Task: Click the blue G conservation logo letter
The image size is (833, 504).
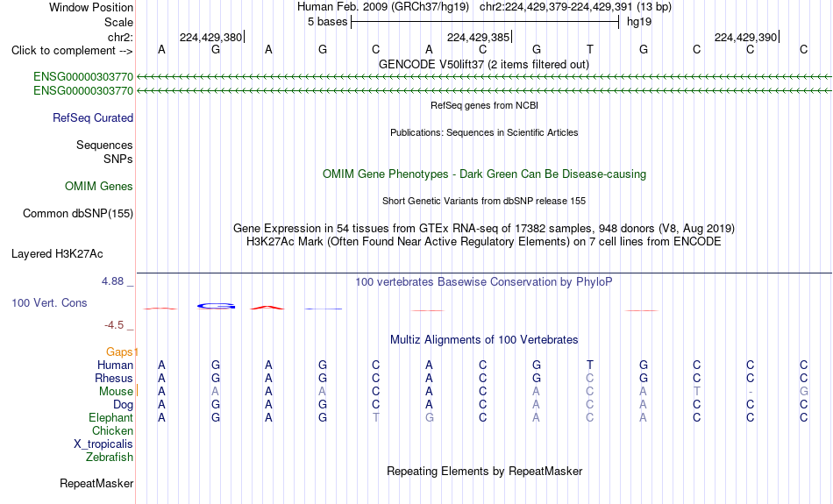Action: point(216,306)
